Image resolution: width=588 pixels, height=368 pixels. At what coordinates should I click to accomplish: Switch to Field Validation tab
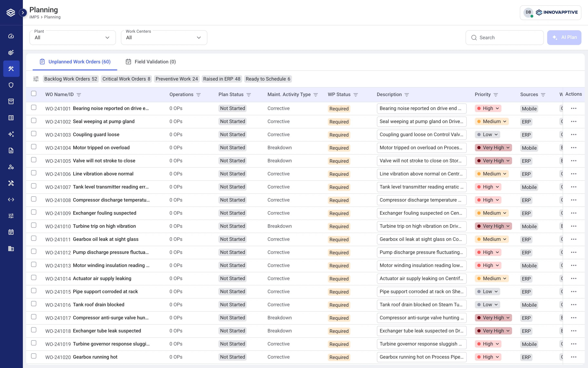(151, 62)
